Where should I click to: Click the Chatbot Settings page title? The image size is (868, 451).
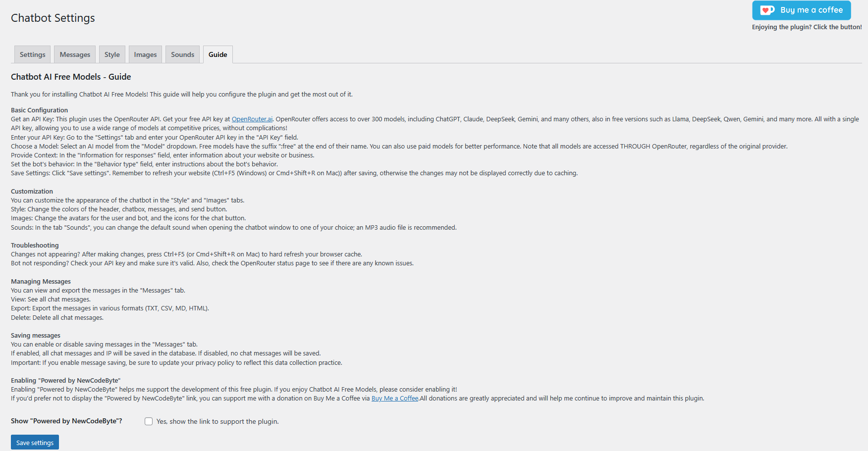tap(53, 18)
